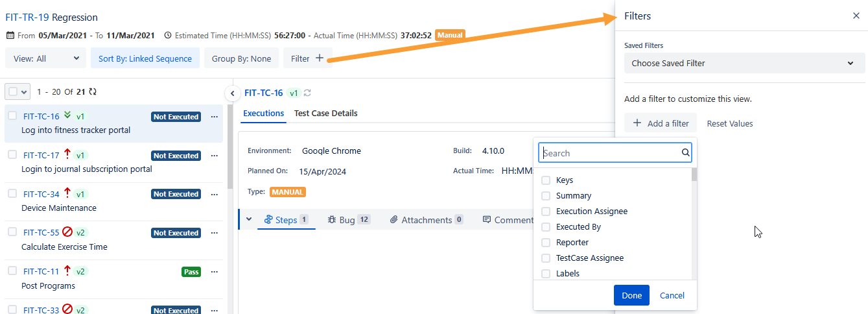Select the FIT-TC-34 row checkbox
This screenshot has height=314, width=868.
(12, 193)
